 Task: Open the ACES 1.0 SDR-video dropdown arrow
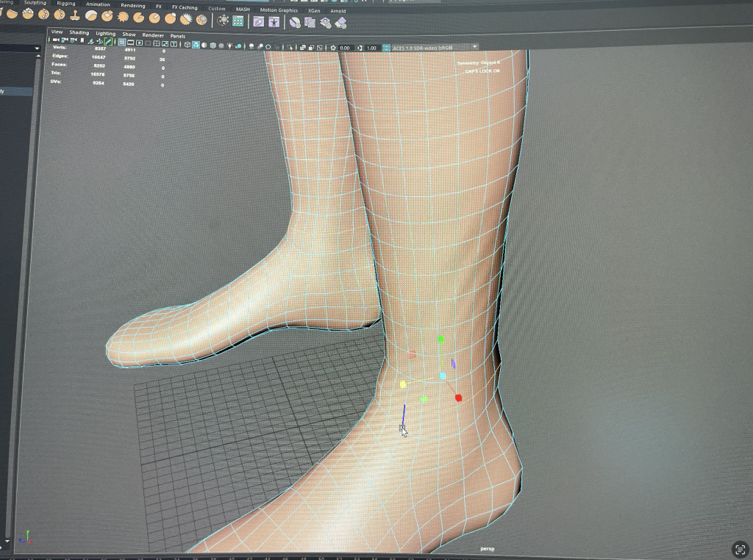click(x=474, y=47)
